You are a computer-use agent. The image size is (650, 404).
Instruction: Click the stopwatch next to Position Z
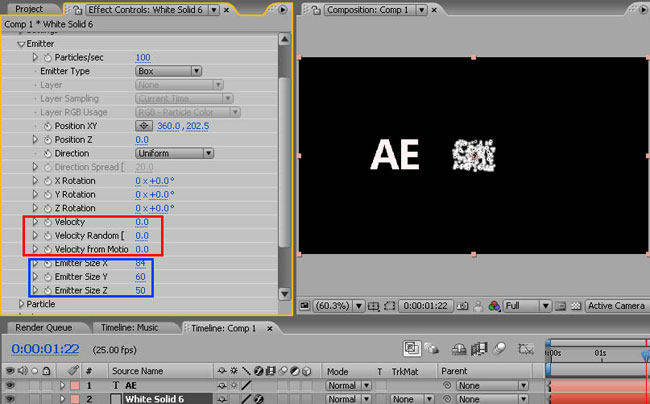tap(46, 140)
